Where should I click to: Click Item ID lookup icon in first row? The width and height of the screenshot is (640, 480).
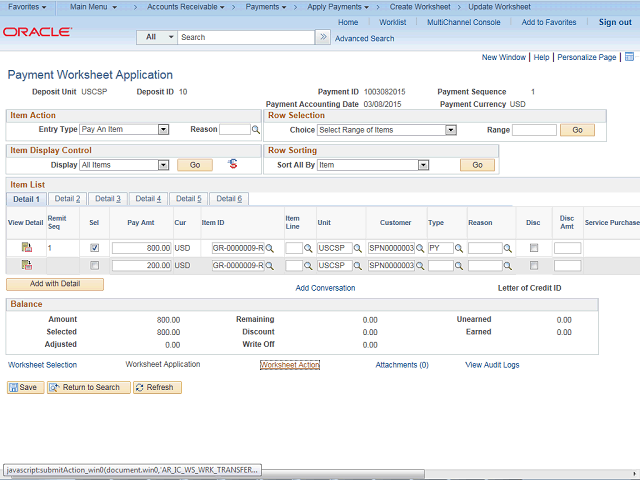270,248
